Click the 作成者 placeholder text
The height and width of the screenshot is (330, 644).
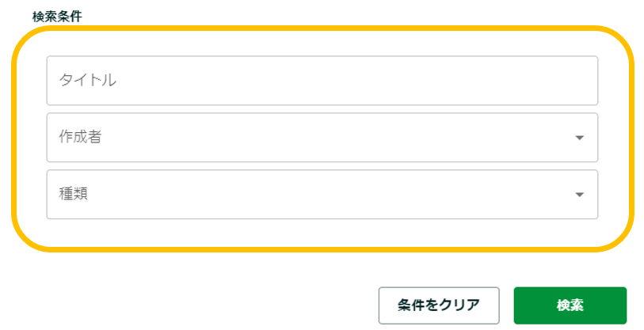pyautogui.click(x=80, y=137)
